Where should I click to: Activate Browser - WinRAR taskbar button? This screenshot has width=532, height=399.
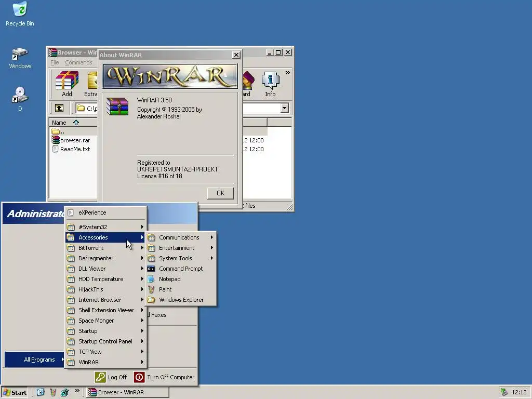tap(128, 393)
